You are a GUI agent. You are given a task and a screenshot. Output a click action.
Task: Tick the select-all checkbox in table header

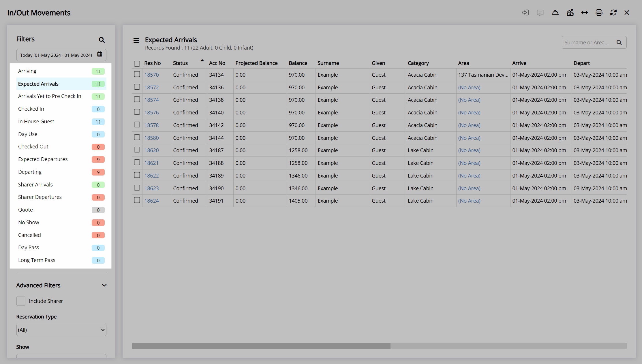(x=137, y=63)
